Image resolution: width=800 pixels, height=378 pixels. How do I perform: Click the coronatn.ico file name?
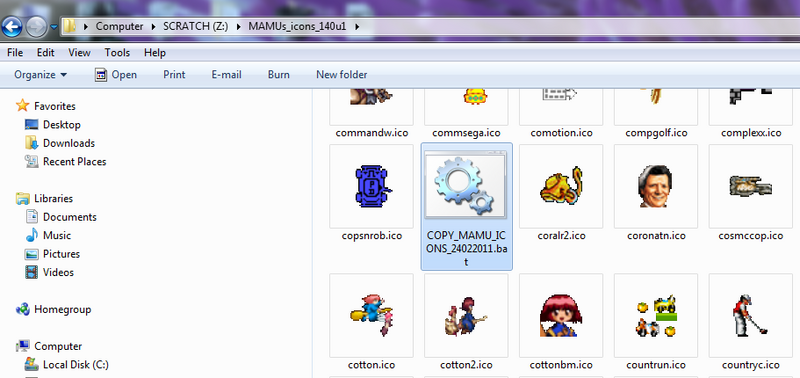656,236
